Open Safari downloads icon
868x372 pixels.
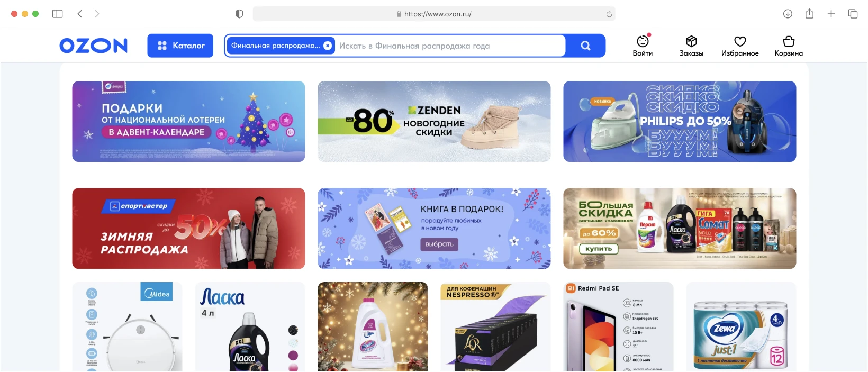click(x=788, y=14)
